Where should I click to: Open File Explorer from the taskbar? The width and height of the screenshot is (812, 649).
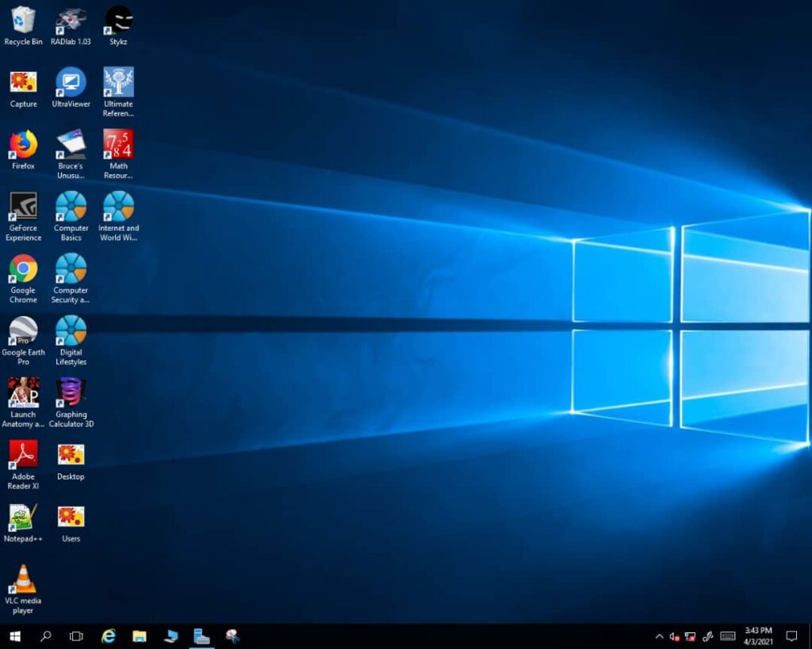(x=140, y=636)
